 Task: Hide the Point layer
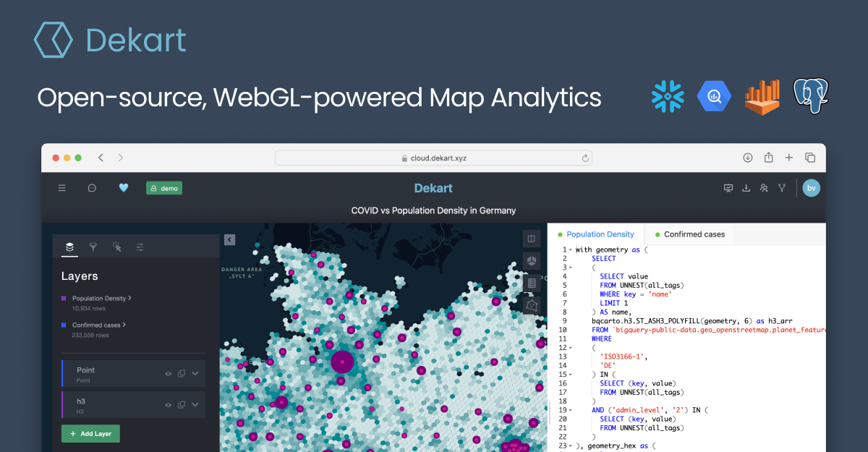pyautogui.click(x=168, y=373)
